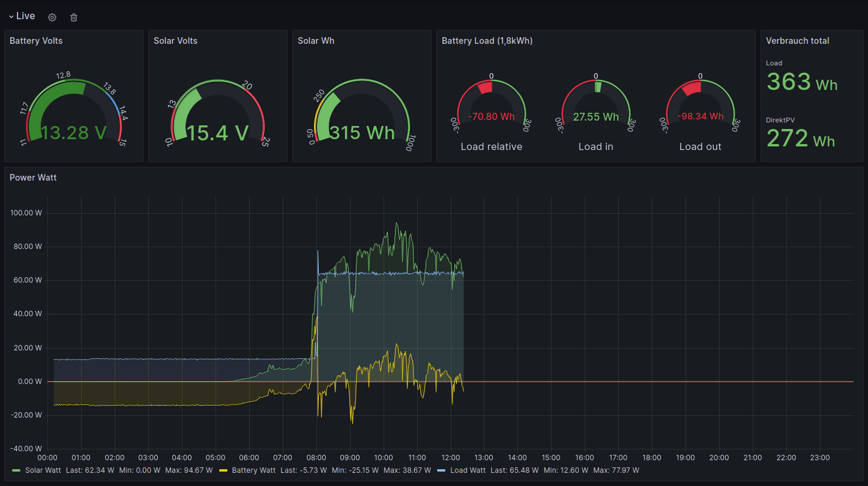Click the 315 Wh solar energy value
This screenshot has height=486, width=868.
pyautogui.click(x=362, y=133)
